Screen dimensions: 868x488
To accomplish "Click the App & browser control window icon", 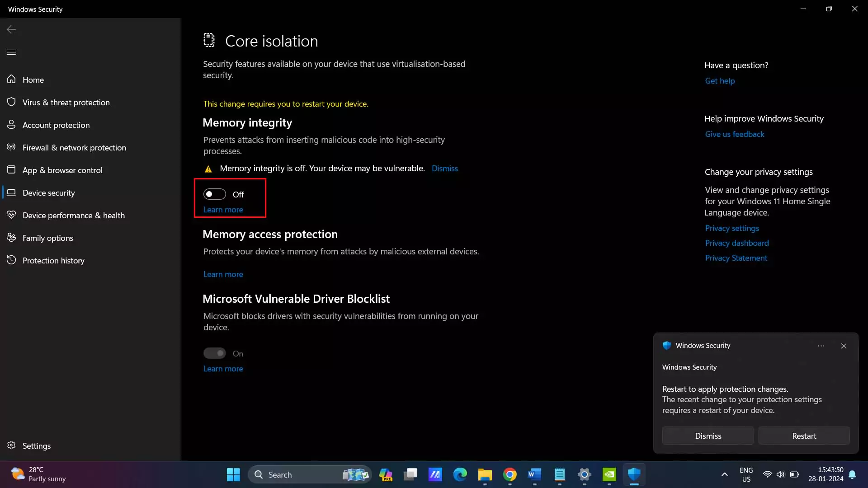I will pyautogui.click(x=11, y=170).
